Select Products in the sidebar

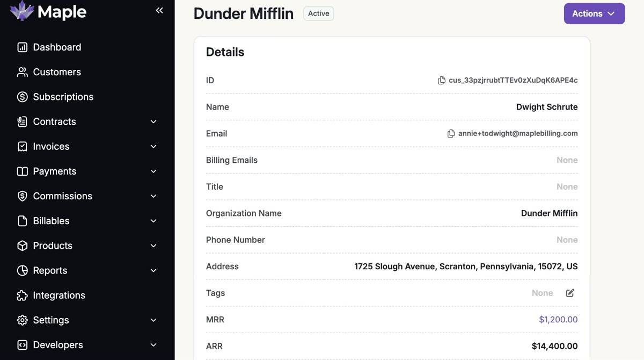click(53, 246)
